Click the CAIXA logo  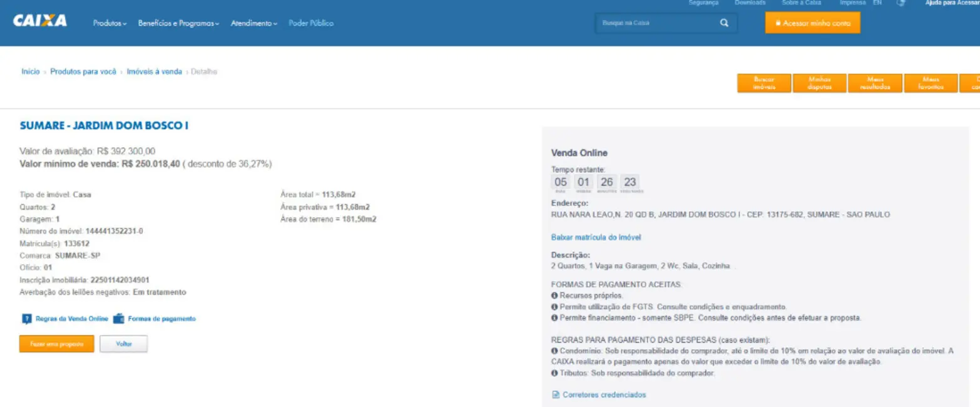[39, 21]
